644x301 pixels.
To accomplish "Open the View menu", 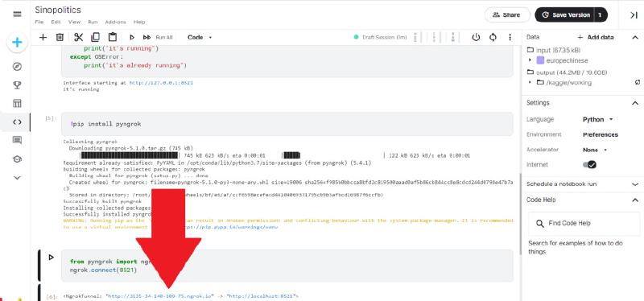I will pyautogui.click(x=74, y=23).
